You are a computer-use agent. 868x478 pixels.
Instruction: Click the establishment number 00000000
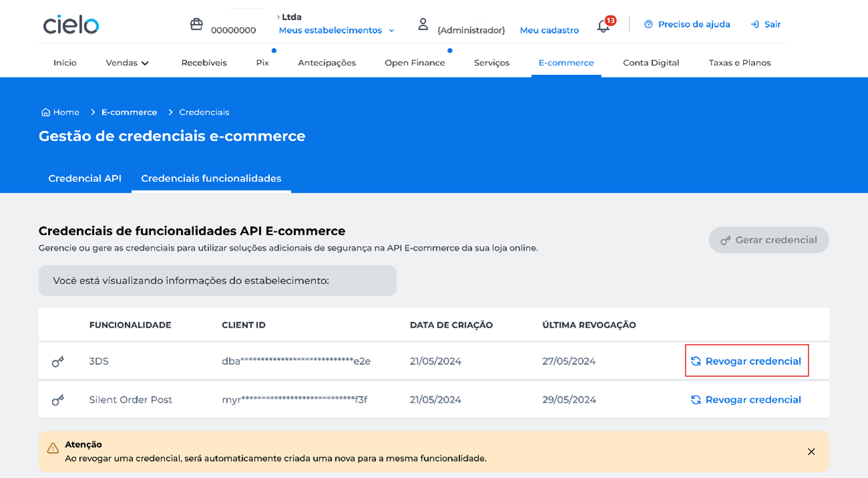tap(233, 30)
